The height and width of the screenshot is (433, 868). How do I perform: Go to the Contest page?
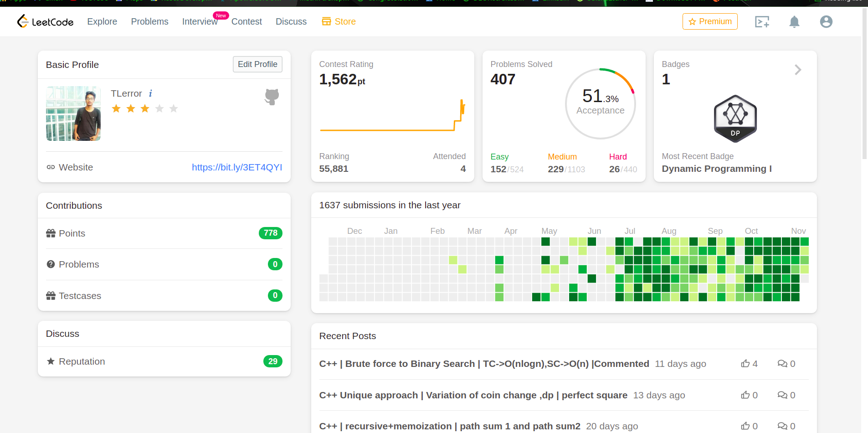247,21
